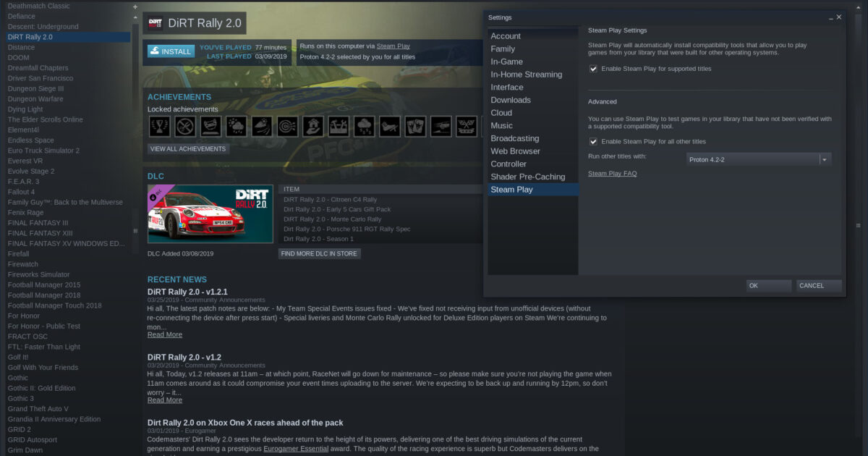The image size is (868, 456).
Task: Click the playing cards achievement icon
Action: (416, 127)
